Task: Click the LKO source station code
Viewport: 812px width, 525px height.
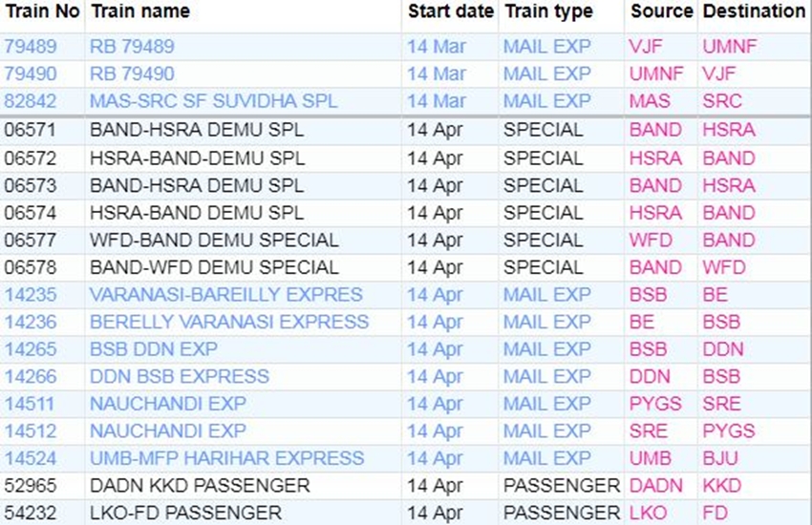Action: click(649, 514)
